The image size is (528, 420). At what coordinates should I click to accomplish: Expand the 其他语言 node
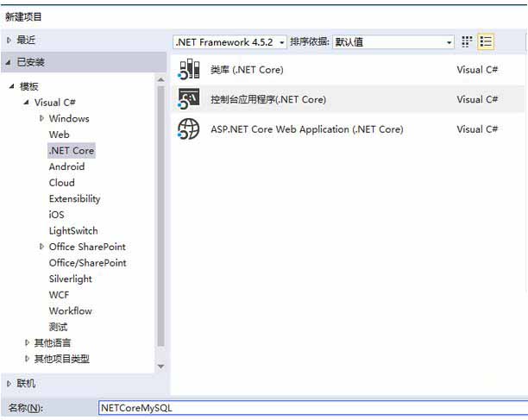[x=27, y=343]
